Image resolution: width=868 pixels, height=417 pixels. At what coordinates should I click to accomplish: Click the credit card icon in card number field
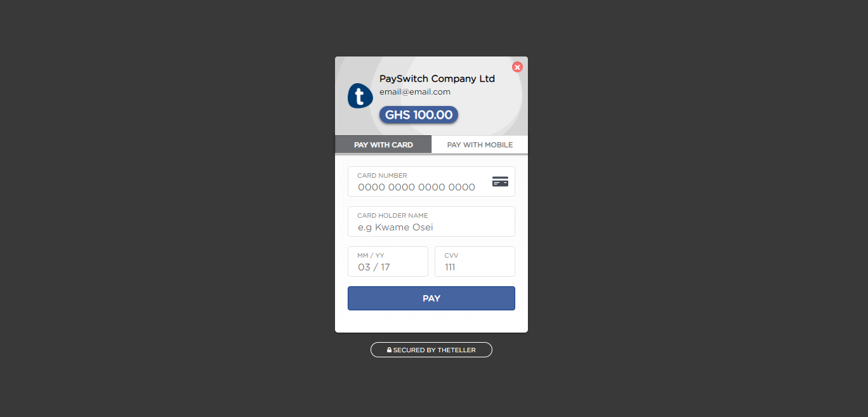pyautogui.click(x=500, y=182)
